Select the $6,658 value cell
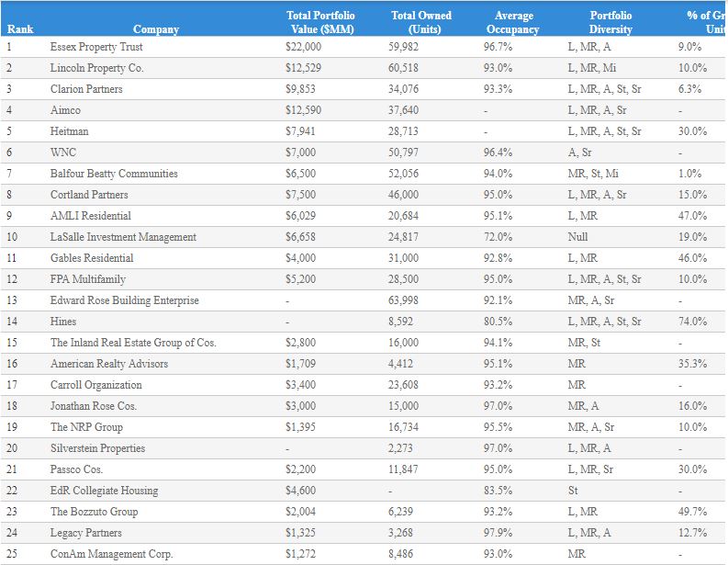728x565 pixels. click(x=300, y=237)
